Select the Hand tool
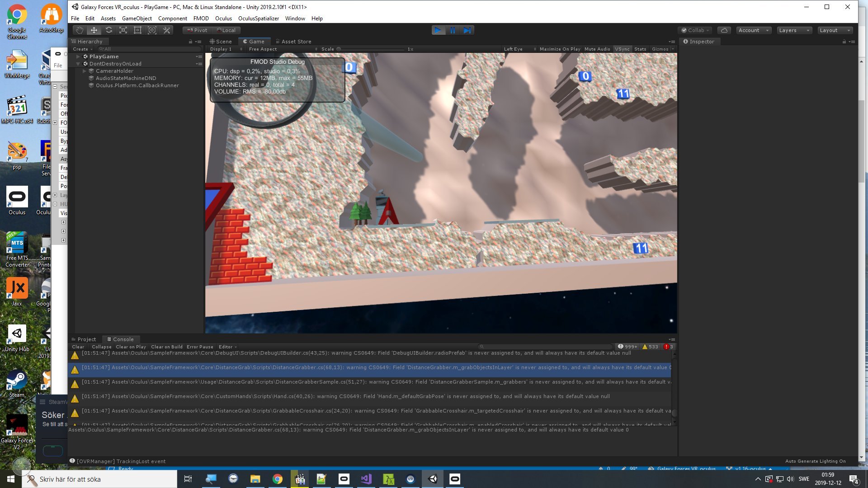 click(x=80, y=30)
